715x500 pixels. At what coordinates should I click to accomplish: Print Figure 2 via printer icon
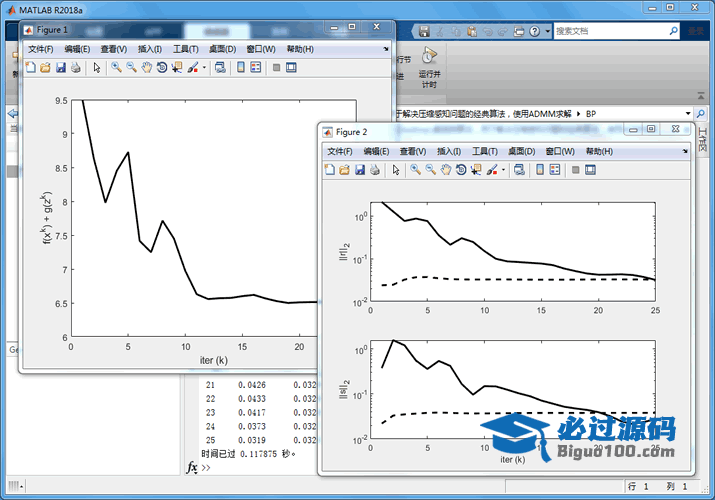pyautogui.click(x=375, y=170)
